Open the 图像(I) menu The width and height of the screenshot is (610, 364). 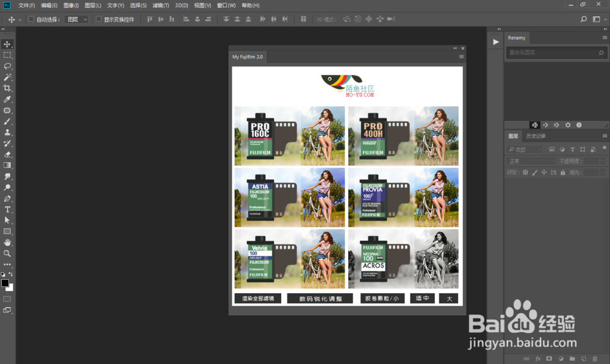(71, 5)
